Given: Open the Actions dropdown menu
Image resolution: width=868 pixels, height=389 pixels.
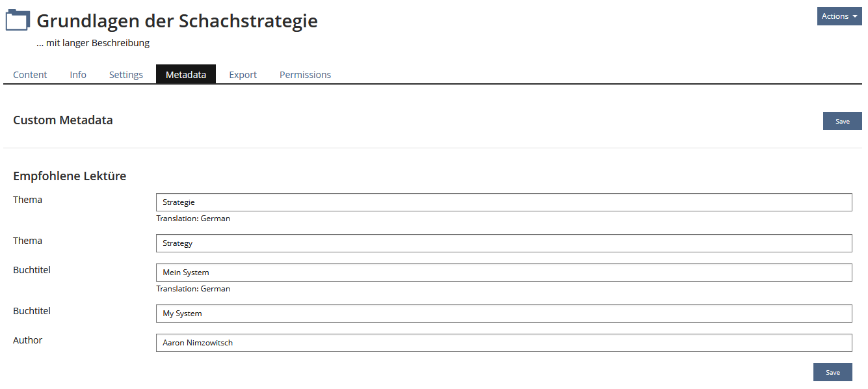Looking at the screenshot, I should coord(839,16).
